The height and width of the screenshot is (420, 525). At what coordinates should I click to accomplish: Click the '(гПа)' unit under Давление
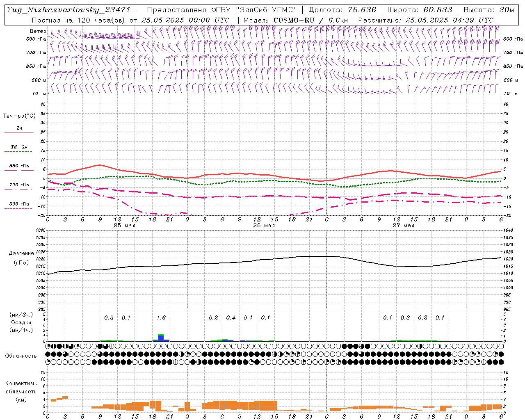coord(21,263)
